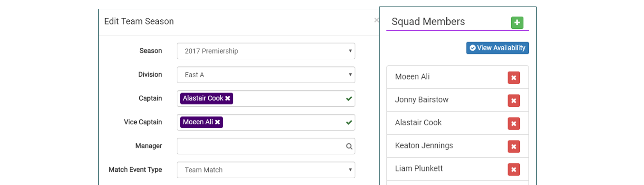Remove Moeen Ali from squad list
This screenshot has width=644, height=185.
(514, 78)
